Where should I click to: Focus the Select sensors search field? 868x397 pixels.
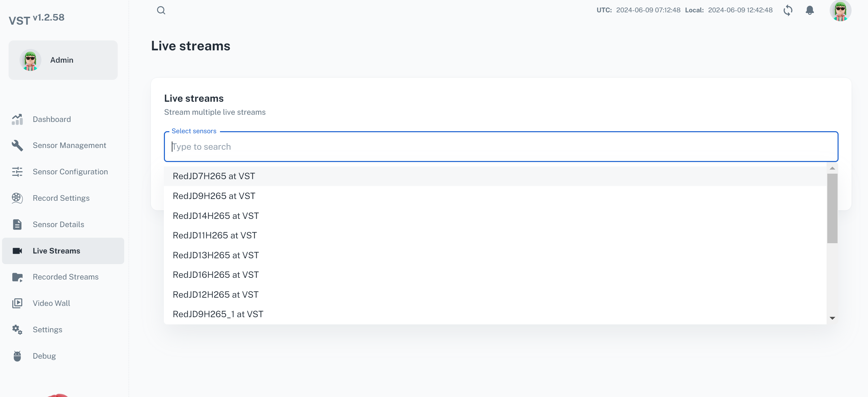[x=501, y=147]
